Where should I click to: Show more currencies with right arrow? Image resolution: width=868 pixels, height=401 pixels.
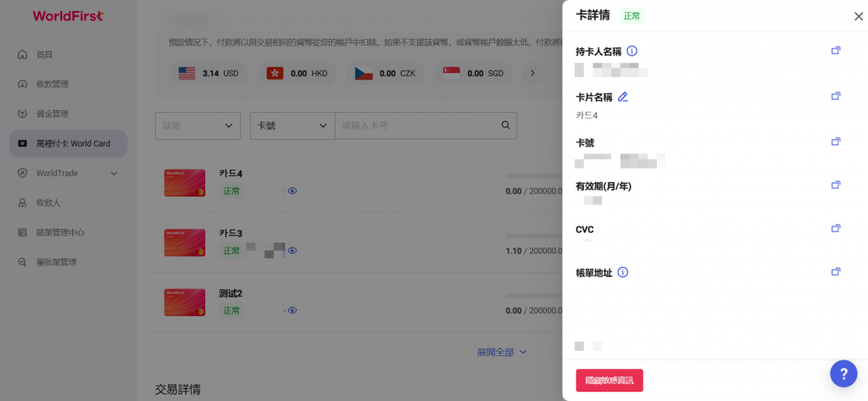tap(532, 73)
